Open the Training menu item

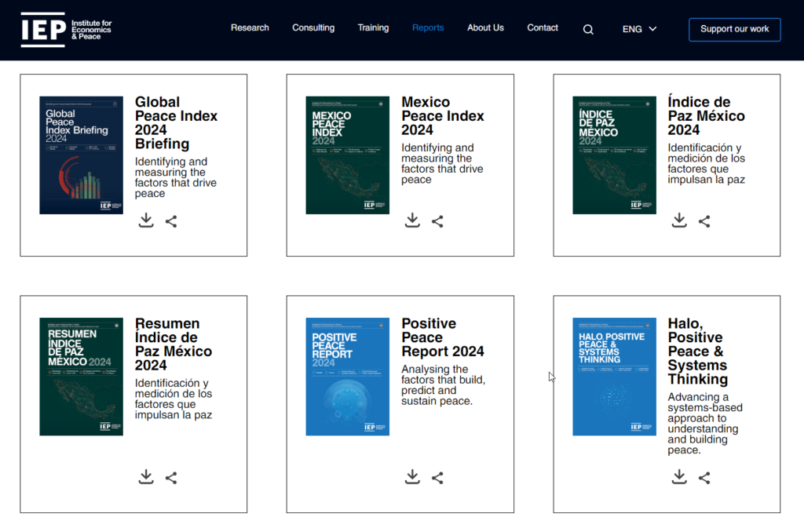(x=373, y=27)
